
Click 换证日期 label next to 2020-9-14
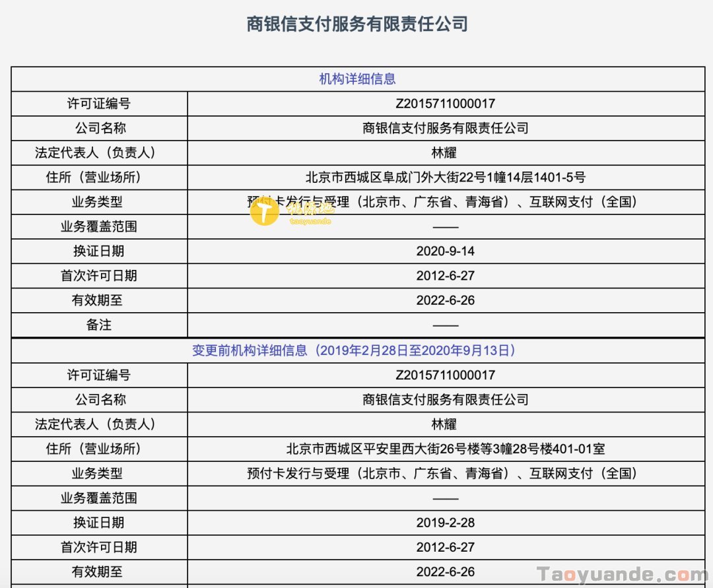tap(98, 251)
